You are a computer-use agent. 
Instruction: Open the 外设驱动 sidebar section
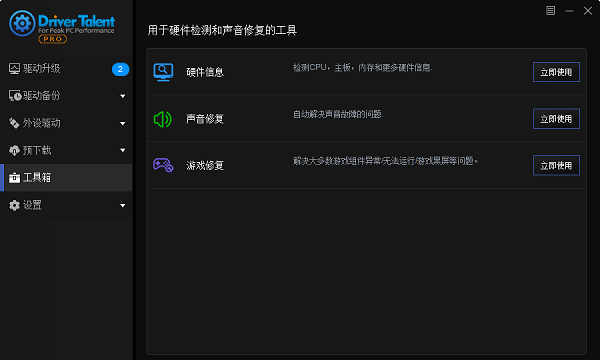point(66,123)
